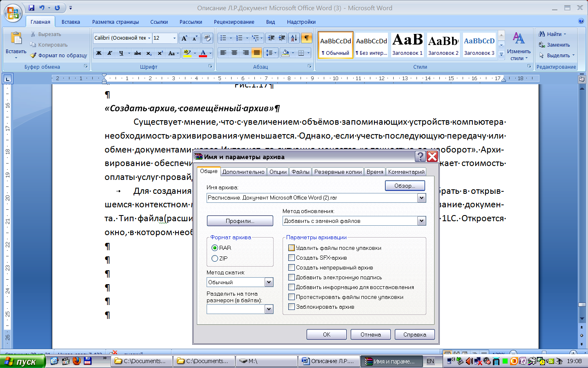Undo the last action in Word

click(x=42, y=8)
